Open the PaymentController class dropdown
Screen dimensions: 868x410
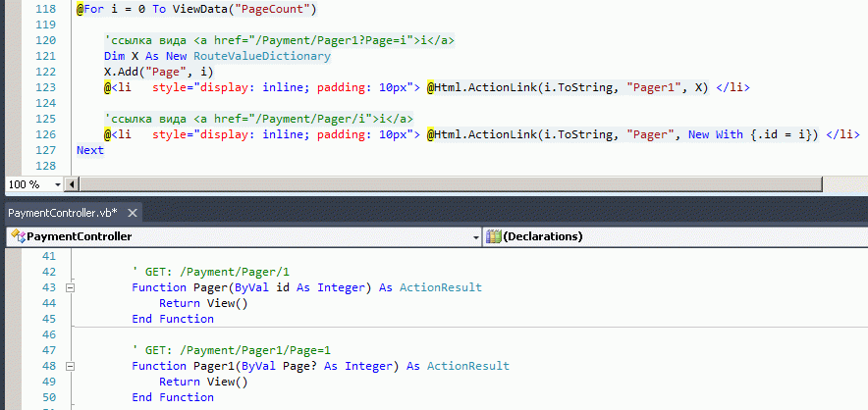[x=476, y=237]
